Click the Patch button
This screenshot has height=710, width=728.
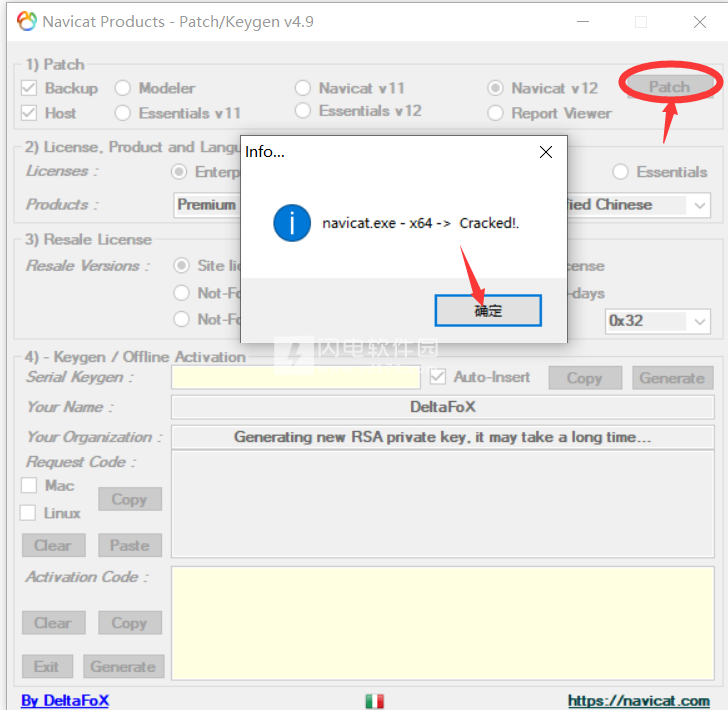pyautogui.click(x=669, y=86)
